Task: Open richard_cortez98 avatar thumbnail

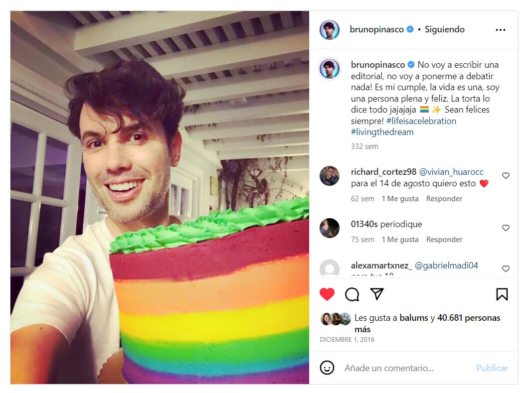Action: tap(330, 176)
